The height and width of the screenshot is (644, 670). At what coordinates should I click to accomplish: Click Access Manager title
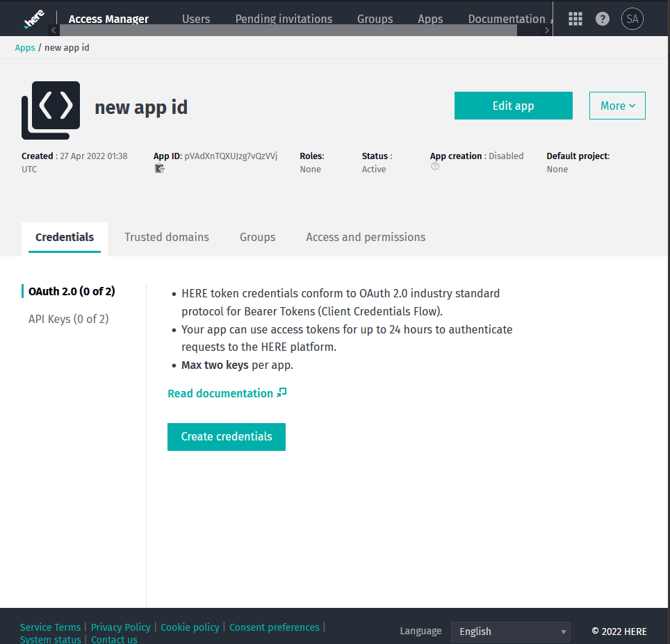click(x=108, y=19)
